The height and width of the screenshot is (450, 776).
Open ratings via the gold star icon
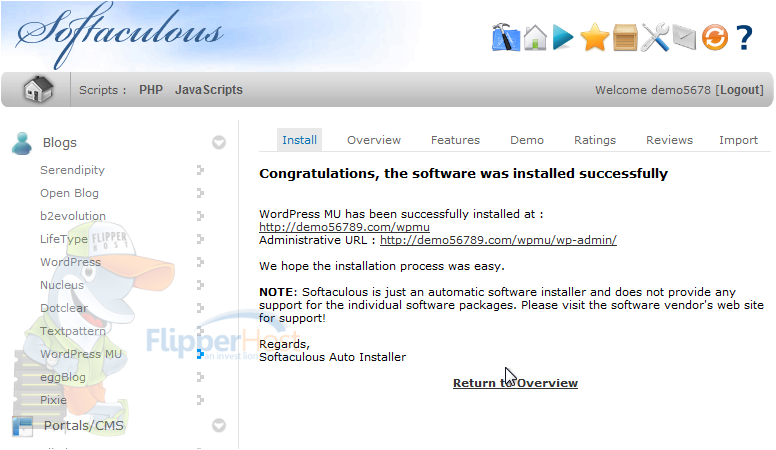pyautogui.click(x=594, y=37)
